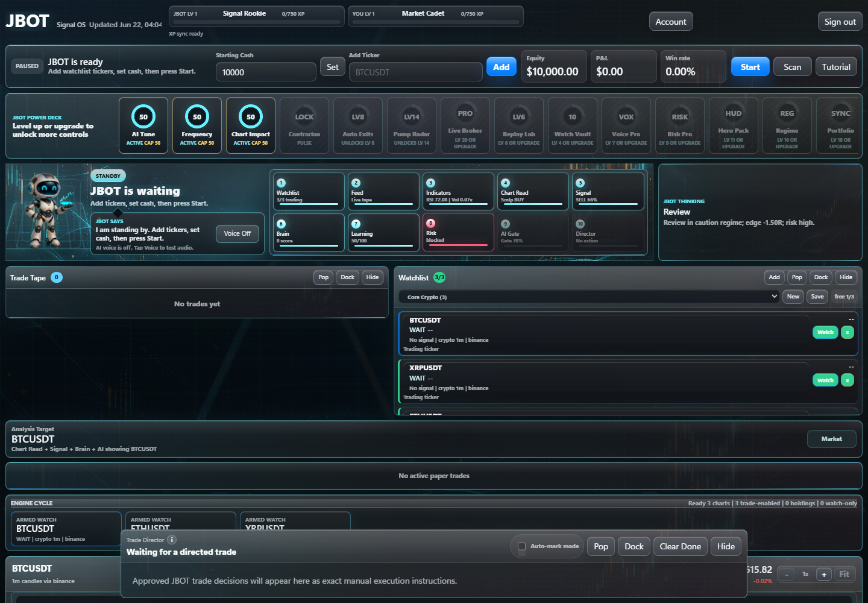Open pipeline step 4 Chart Read tile
Viewport: 868px width, 603px height.
click(533, 191)
